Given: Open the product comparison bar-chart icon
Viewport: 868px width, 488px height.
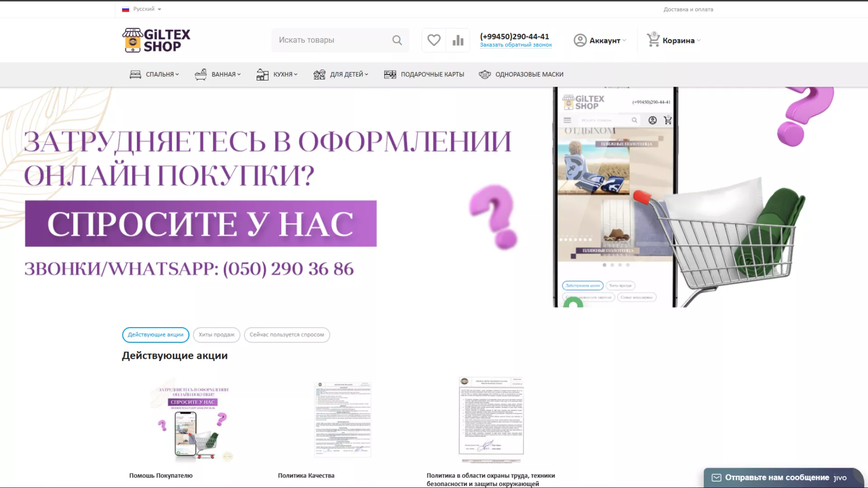Looking at the screenshot, I should [458, 40].
